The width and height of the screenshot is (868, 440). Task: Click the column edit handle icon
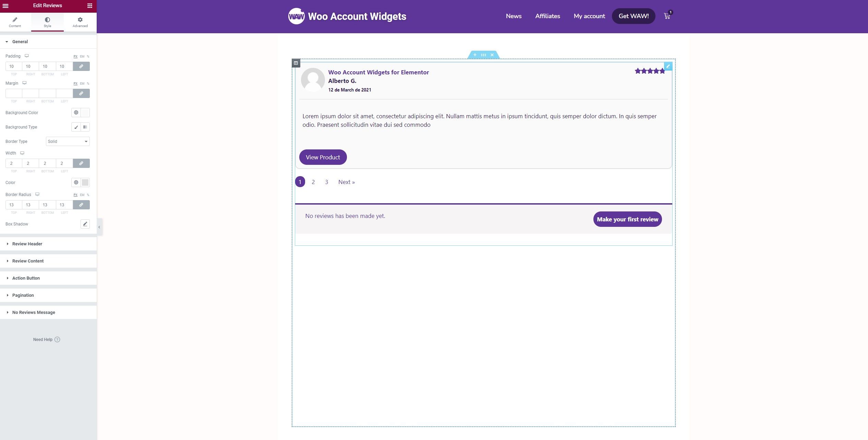coord(296,63)
